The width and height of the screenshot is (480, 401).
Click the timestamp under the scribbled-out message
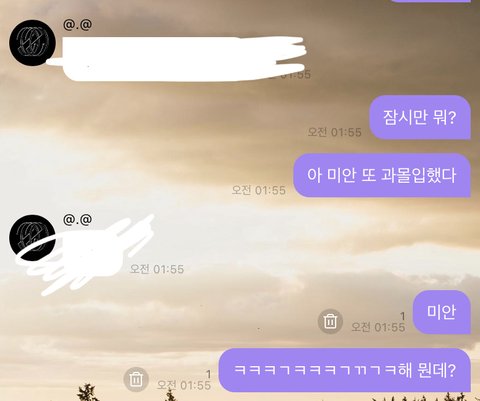click(157, 269)
